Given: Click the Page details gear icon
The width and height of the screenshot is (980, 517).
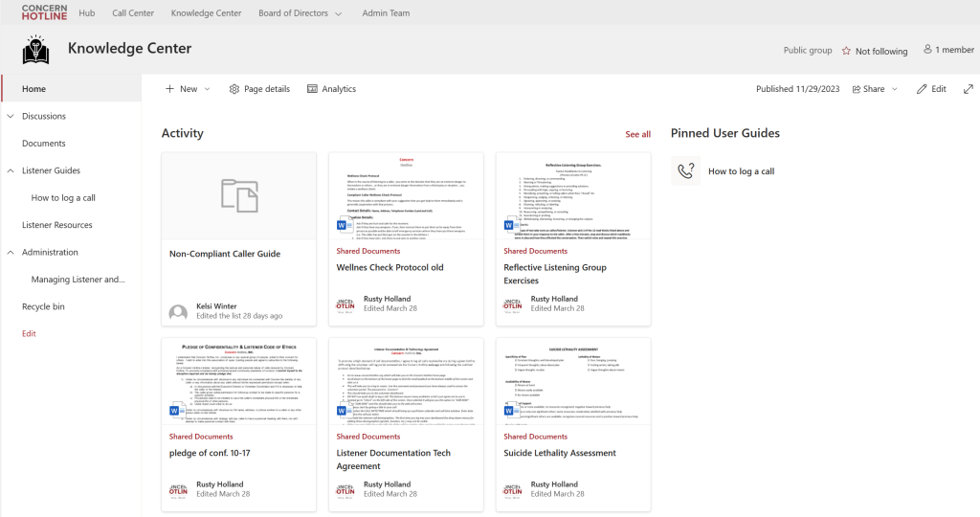Looking at the screenshot, I should click(x=234, y=89).
